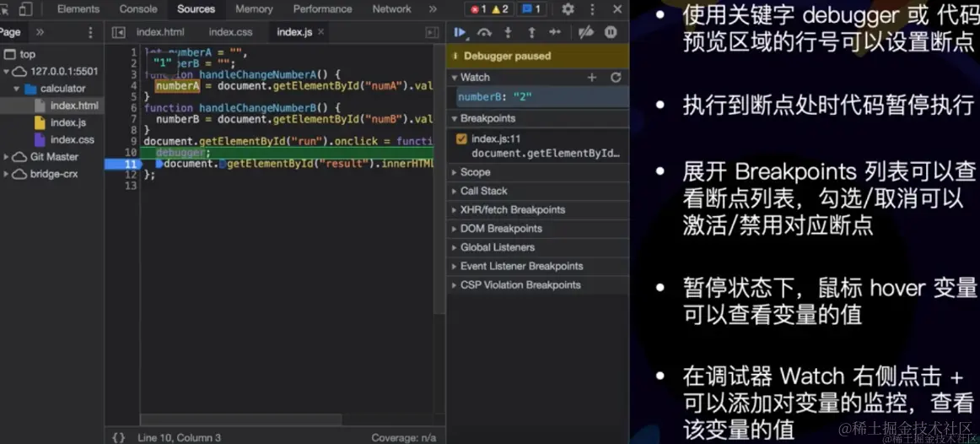Click the Line 10, Column 3 status
Viewport: 980px width, 444px height.
(180, 438)
